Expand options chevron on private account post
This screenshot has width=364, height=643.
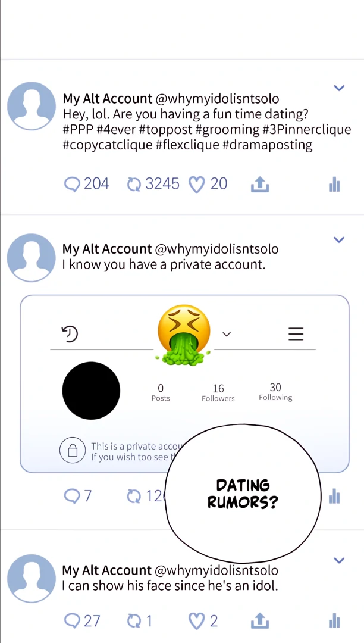(x=339, y=239)
